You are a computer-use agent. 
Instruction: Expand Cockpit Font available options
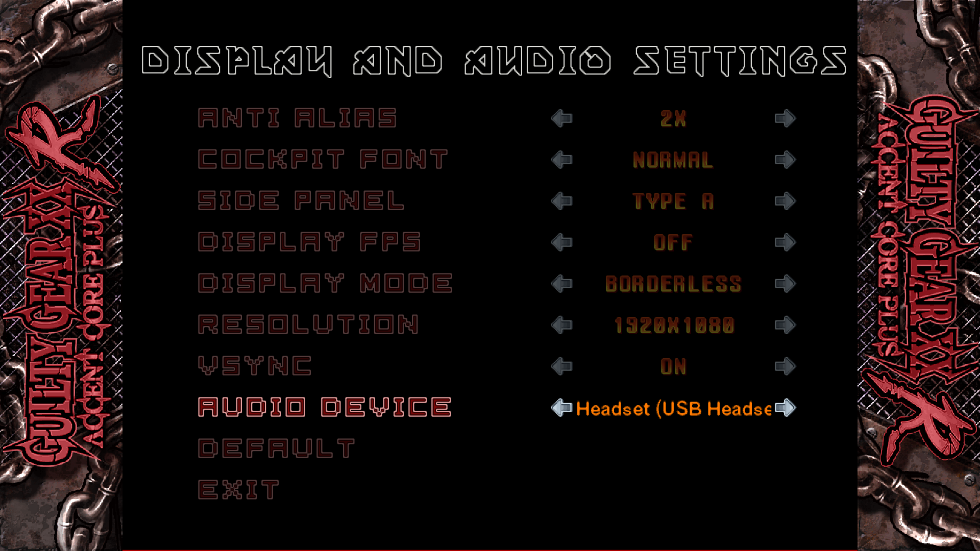[784, 160]
